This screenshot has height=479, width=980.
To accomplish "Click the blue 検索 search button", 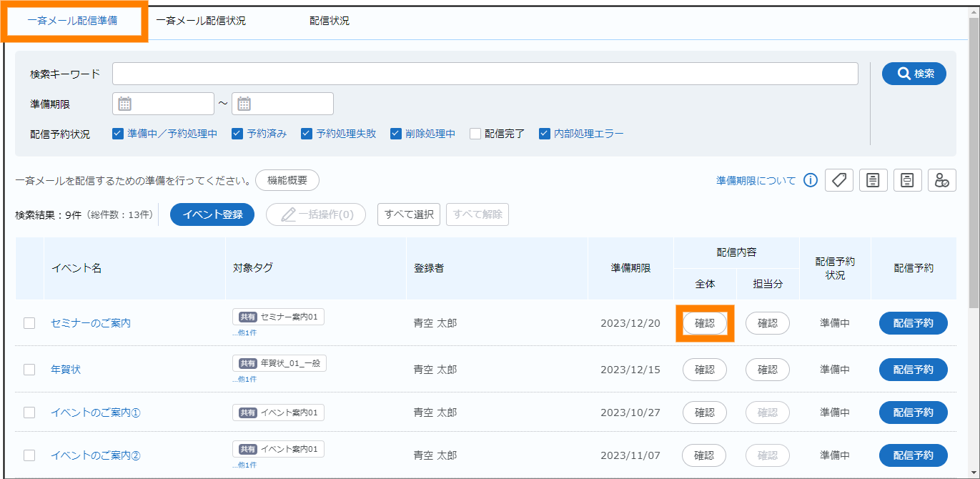I will point(914,74).
